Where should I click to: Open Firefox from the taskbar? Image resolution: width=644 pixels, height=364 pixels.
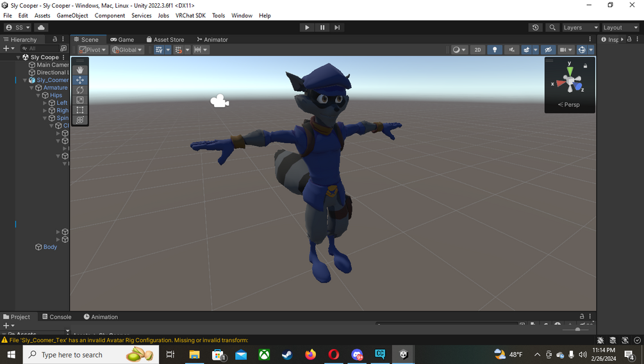coord(311,354)
